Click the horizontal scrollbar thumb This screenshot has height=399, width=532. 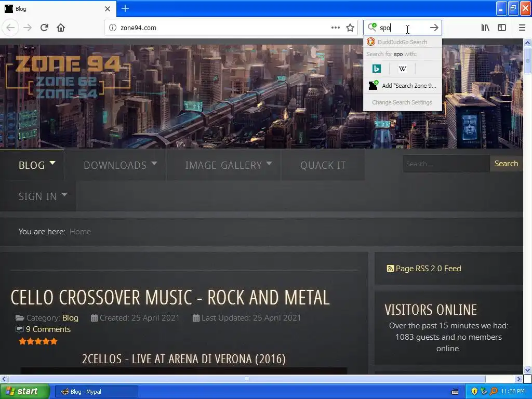[x=247, y=379]
